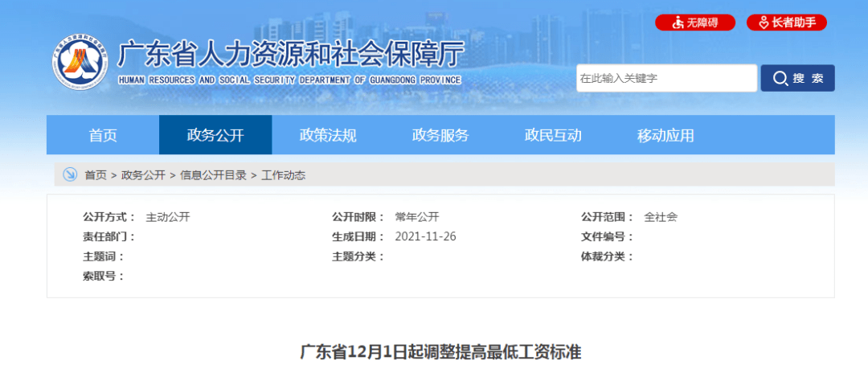Click 首页 in the breadcrumb trail
The height and width of the screenshot is (369, 868).
tap(95, 174)
